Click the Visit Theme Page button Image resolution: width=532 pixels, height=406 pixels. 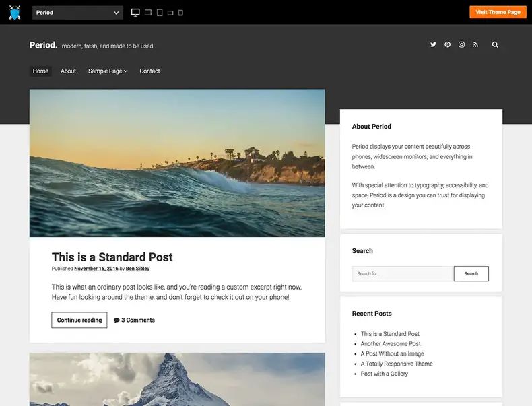498,12
